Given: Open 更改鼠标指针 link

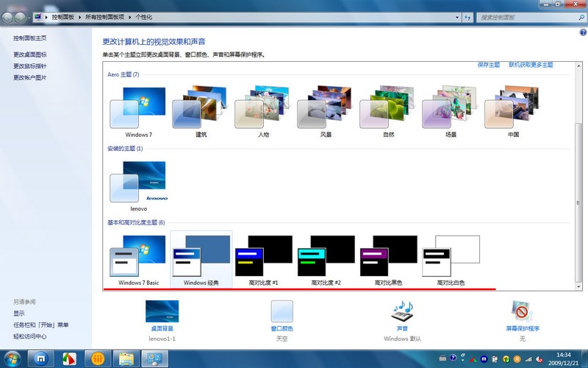Looking at the screenshot, I should pyautogui.click(x=30, y=66).
